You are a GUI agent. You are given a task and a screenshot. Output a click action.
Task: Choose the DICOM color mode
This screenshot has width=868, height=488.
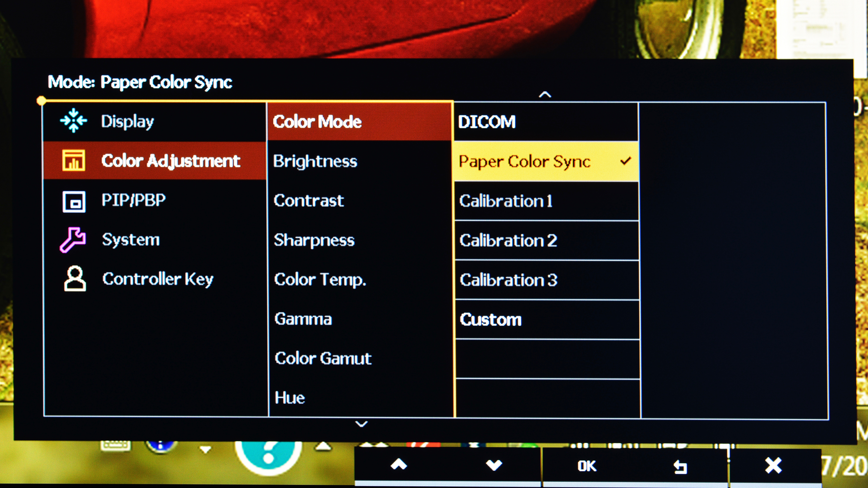click(x=546, y=122)
